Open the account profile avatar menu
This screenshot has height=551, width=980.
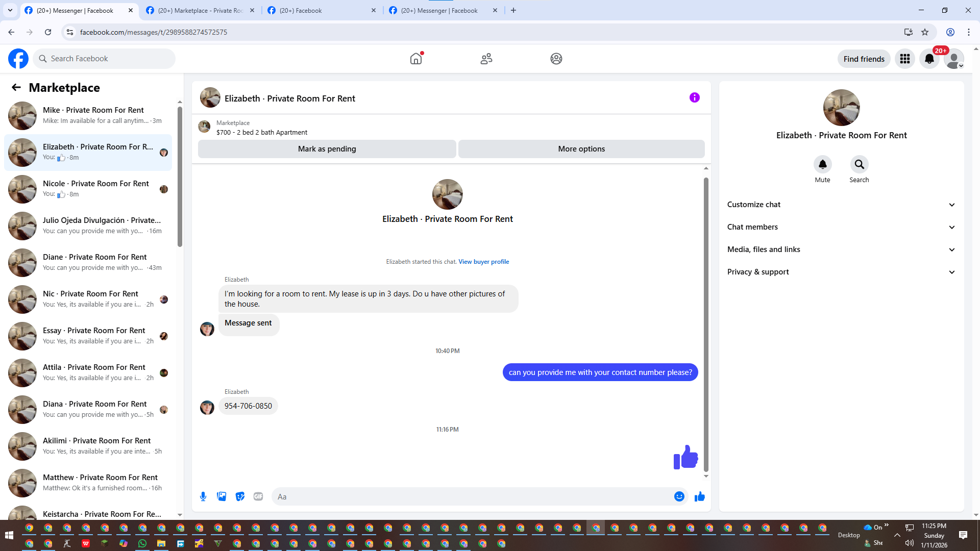click(x=954, y=59)
